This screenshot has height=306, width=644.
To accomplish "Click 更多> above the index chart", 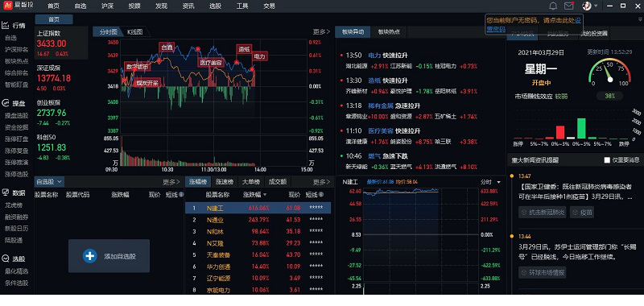I will (x=321, y=31).
